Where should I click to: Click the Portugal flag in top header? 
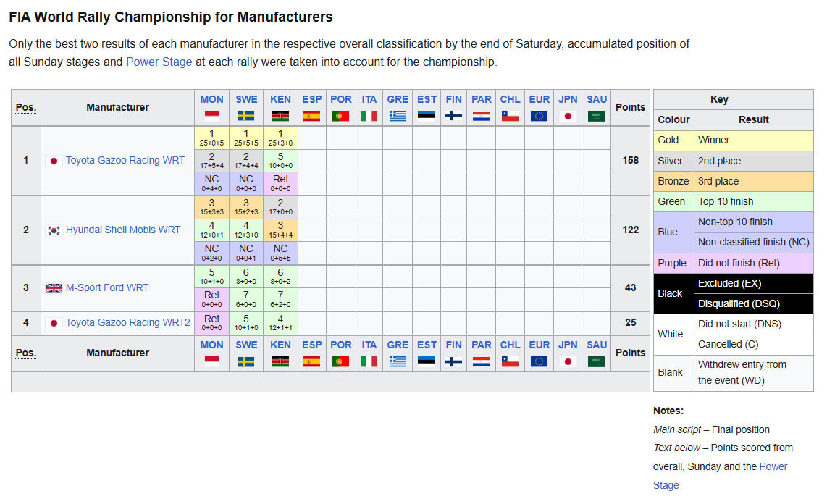pos(340,116)
